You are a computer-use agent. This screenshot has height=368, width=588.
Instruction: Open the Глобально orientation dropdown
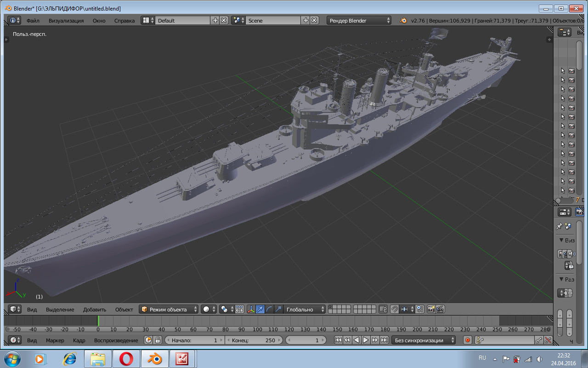click(304, 310)
